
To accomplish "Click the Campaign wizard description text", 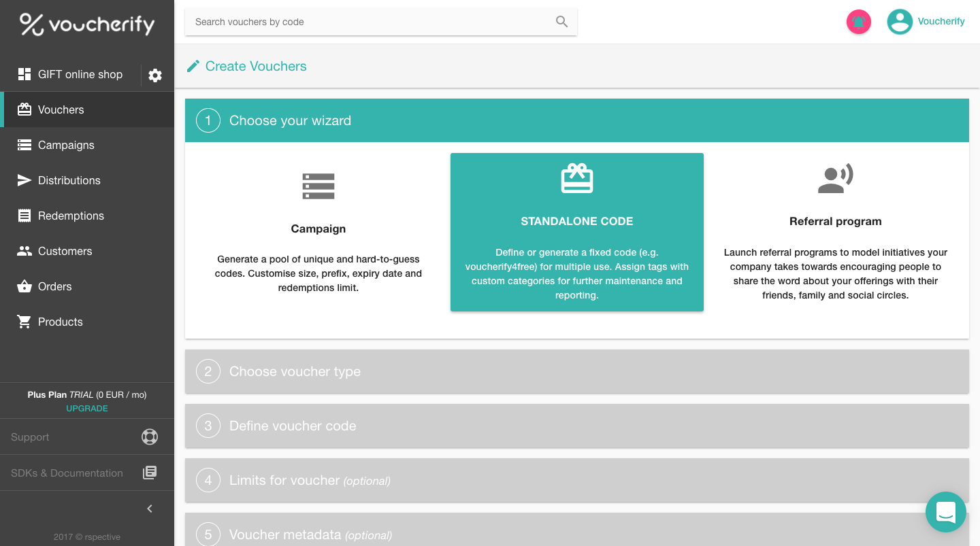I will [318, 273].
